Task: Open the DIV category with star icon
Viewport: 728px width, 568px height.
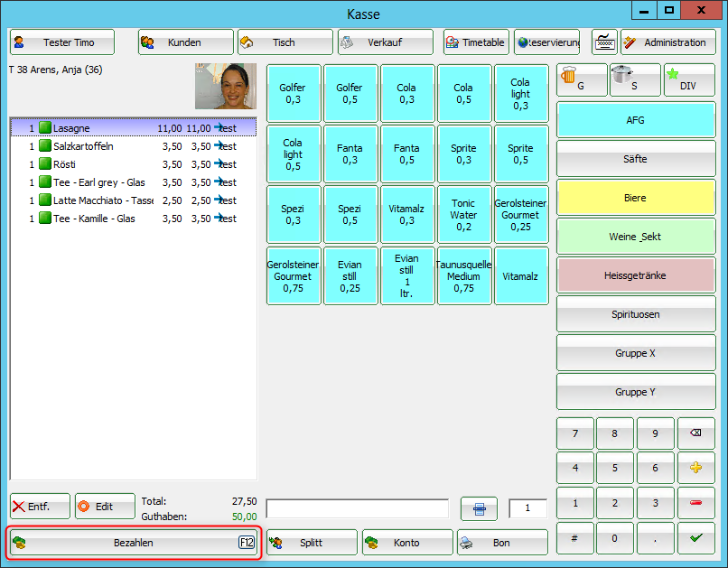Action: point(688,80)
